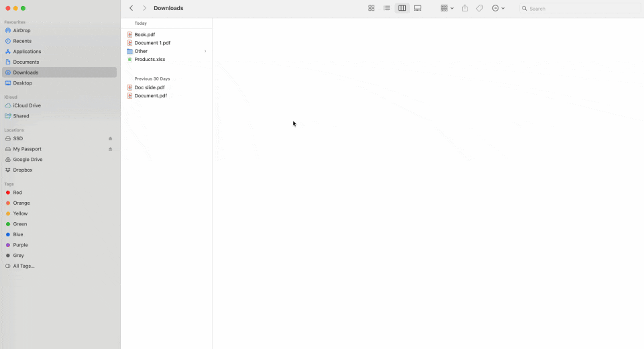The image size is (644, 349).
Task: Switch to list view
Action: 386,8
